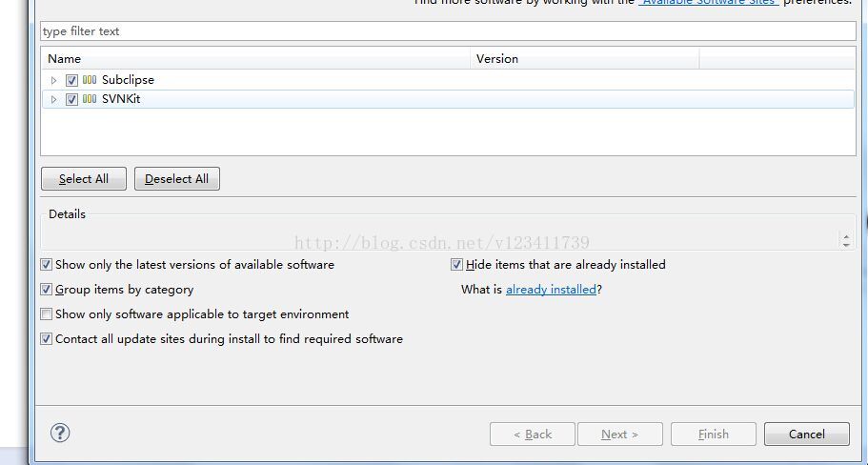The width and height of the screenshot is (868, 465).
Task: Sort by the Name column header
Action: pos(255,59)
